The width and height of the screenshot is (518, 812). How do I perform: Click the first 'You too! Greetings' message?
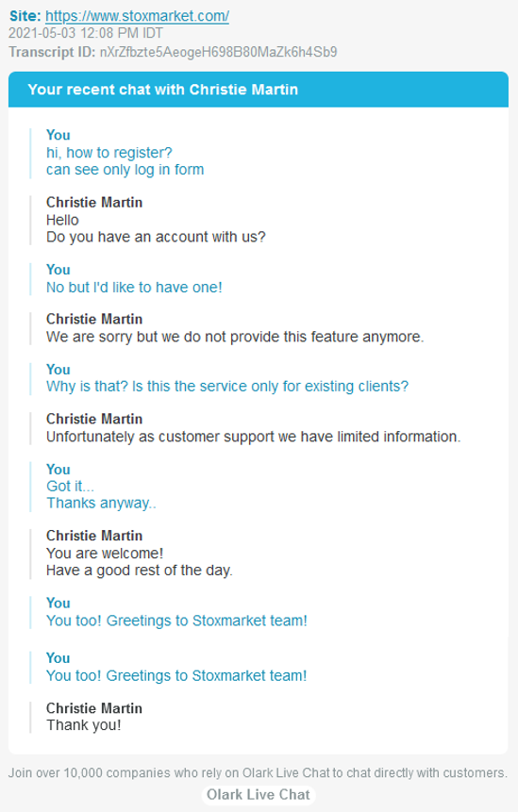point(176,621)
